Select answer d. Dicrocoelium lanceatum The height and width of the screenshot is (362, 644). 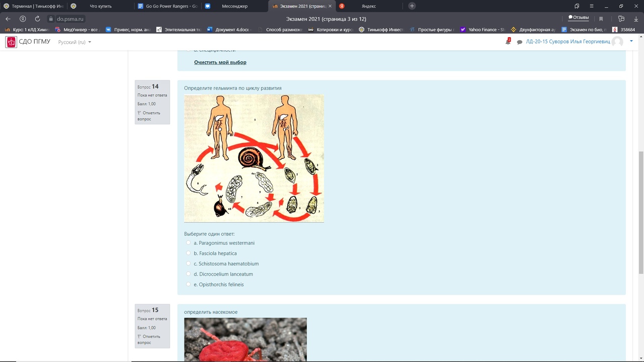(x=189, y=274)
